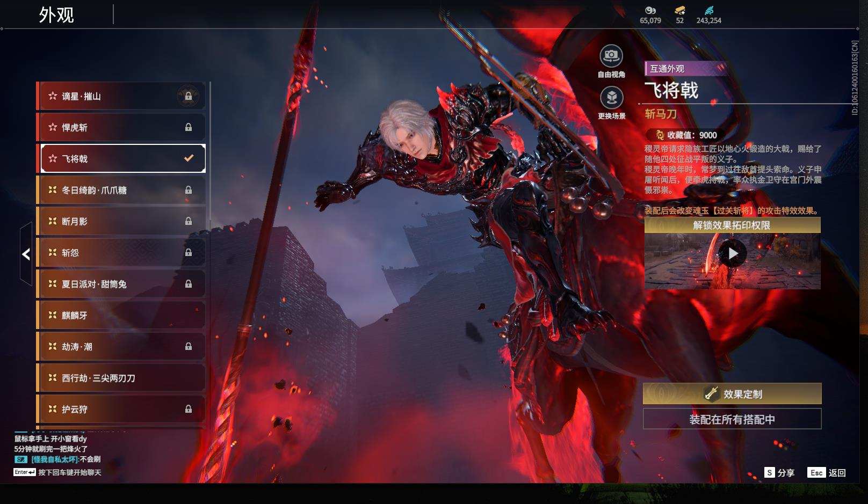Click 解锁效果拓印权限 banner
The width and height of the screenshot is (868, 504).
[x=732, y=225]
